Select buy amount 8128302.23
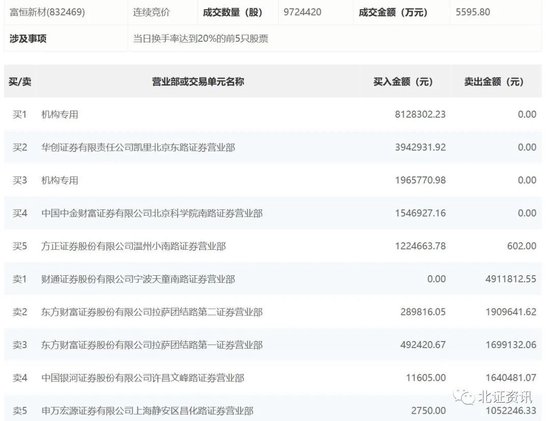Viewport: 550px width, 421px height. [420, 114]
